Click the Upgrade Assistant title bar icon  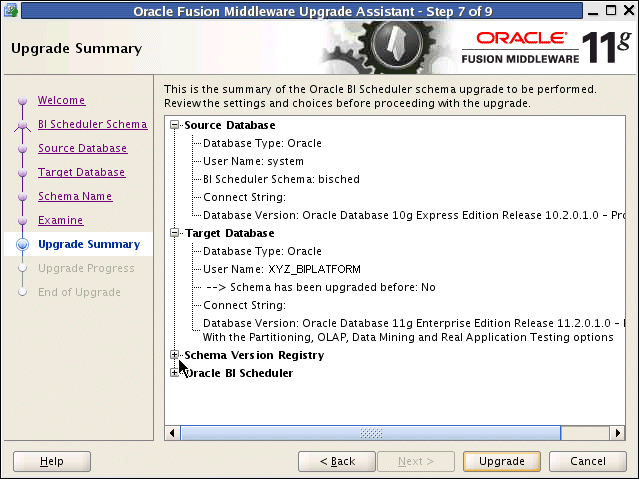[10, 10]
